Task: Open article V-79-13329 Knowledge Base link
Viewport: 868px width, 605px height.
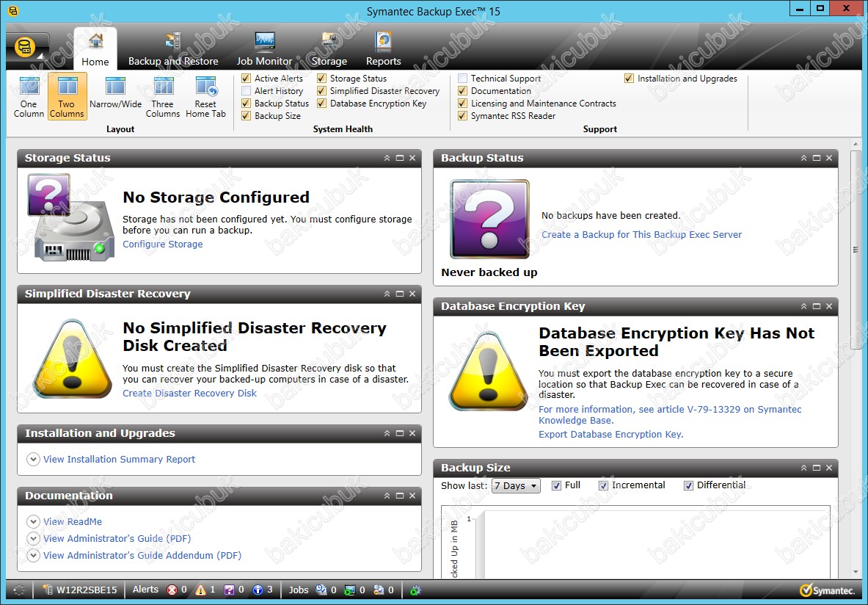Action: pos(670,415)
